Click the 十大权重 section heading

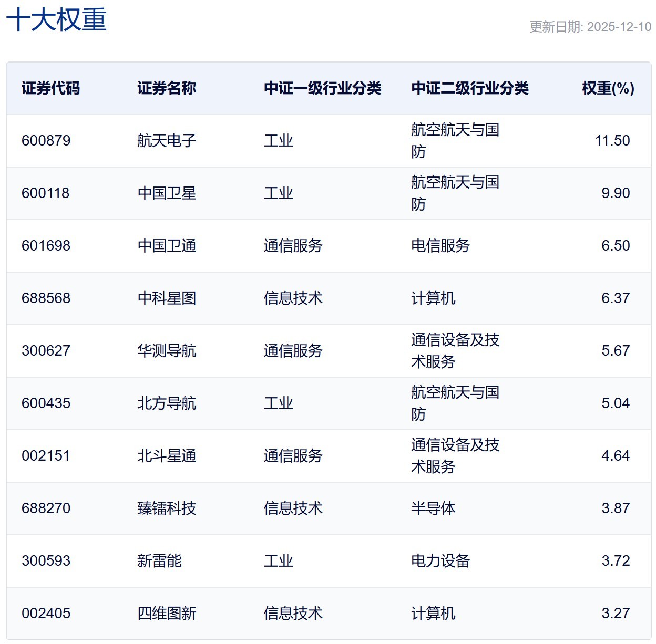pyautogui.click(x=56, y=20)
